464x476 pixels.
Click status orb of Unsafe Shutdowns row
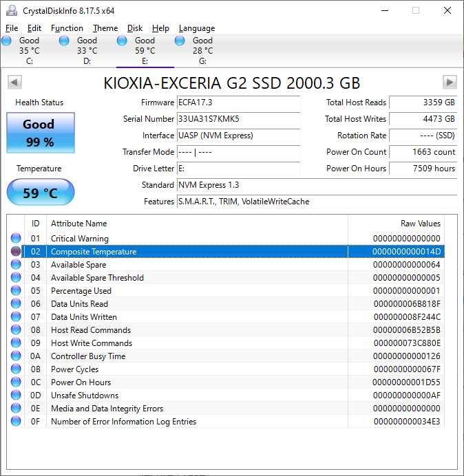tap(16, 395)
